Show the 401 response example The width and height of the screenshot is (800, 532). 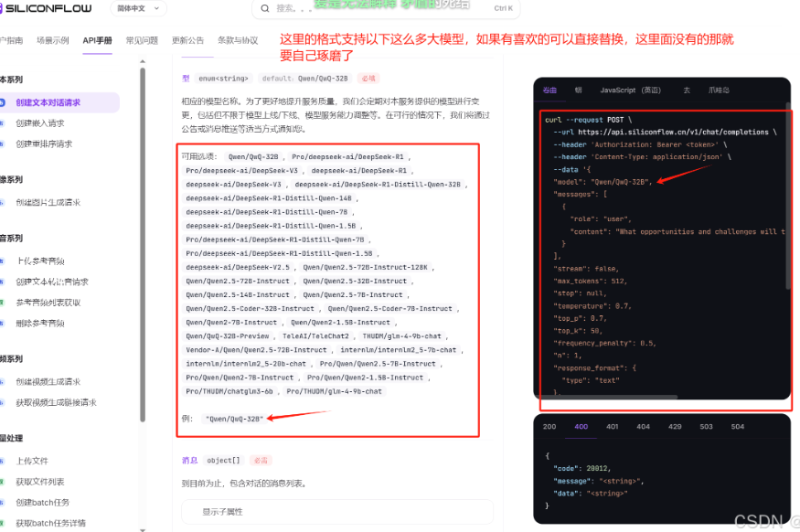(613, 426)
